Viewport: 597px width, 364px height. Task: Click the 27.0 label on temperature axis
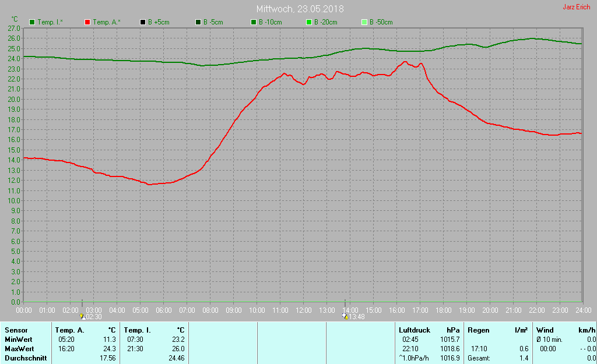[14, 28]
